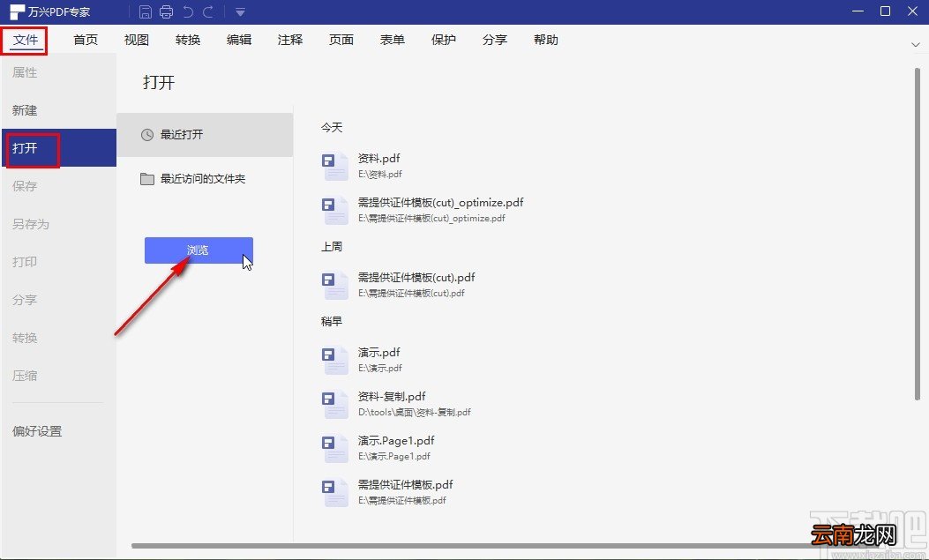Open the 文件 menu
The width and height of the screenshot is (929, 560).
click(x=25, y=40)
